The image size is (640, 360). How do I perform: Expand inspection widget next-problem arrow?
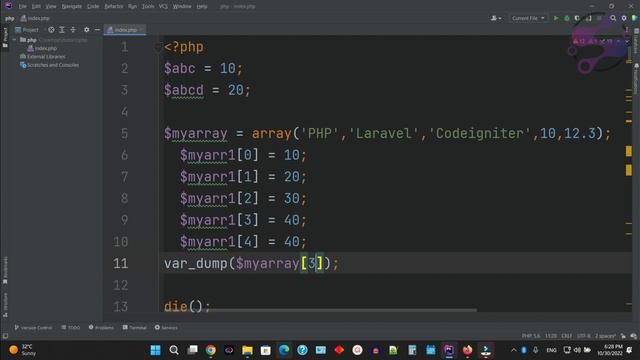627,42
